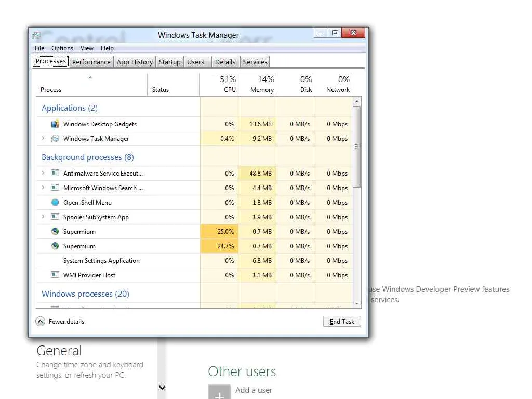Click the 0.4% CPU cell
The height and width of the screenshot is (399, 532).
219,139
